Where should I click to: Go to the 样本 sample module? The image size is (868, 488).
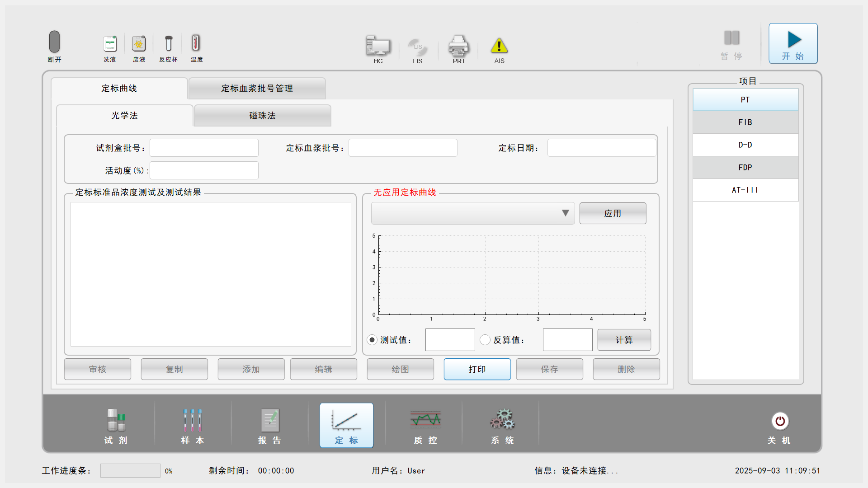[193, 426]
